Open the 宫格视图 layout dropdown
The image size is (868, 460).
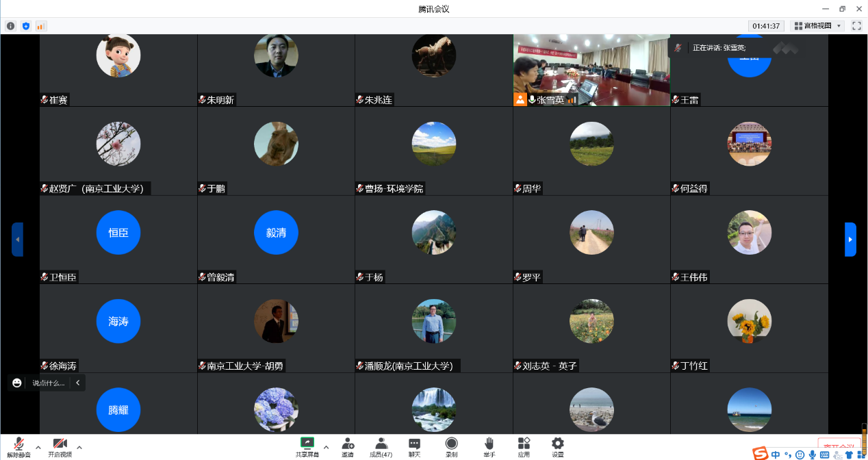click(817, 26)
